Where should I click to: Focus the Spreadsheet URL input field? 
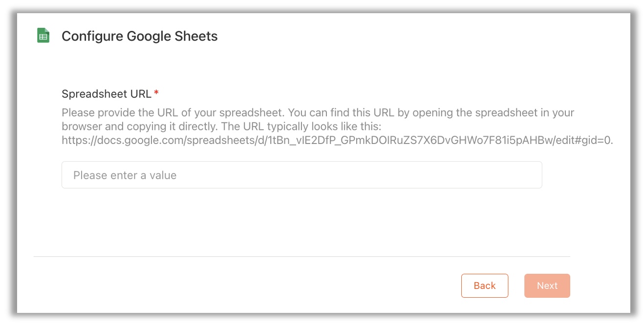click(301, 175)
